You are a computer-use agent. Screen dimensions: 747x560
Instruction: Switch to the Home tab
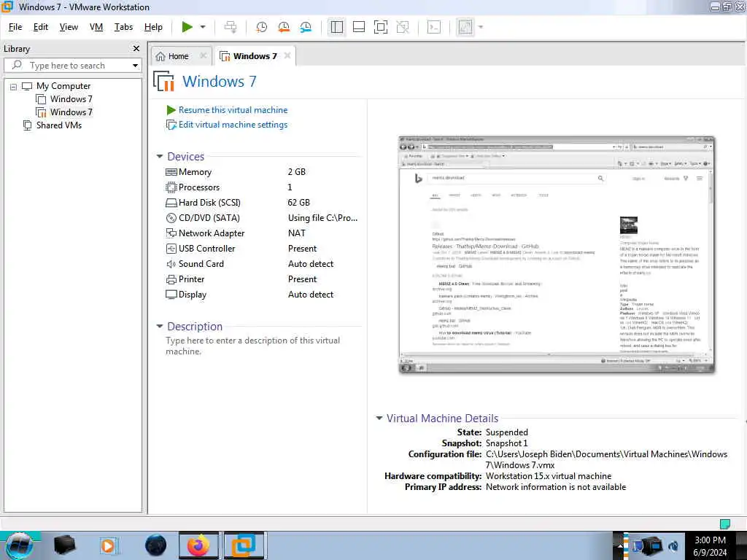click(x=178, y=56)
